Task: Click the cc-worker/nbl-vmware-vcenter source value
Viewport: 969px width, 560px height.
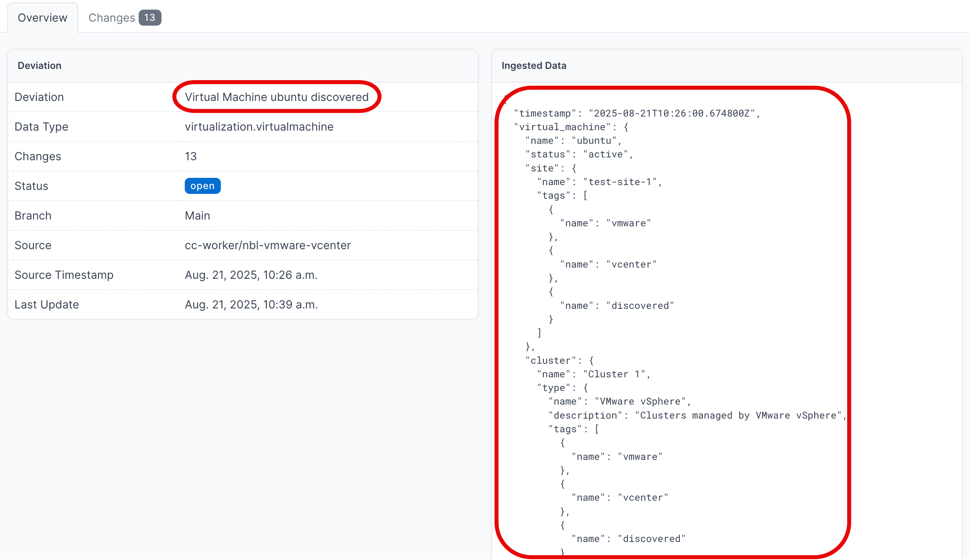Action: tap(268, 245)
